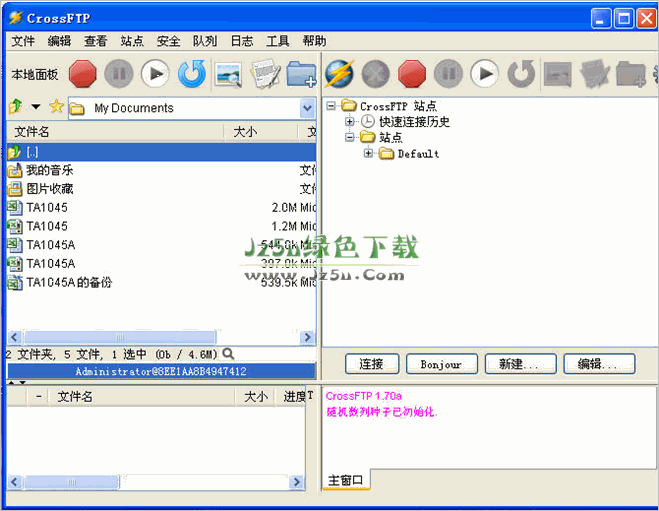Open the local image preview icon

tap(228, 75)
